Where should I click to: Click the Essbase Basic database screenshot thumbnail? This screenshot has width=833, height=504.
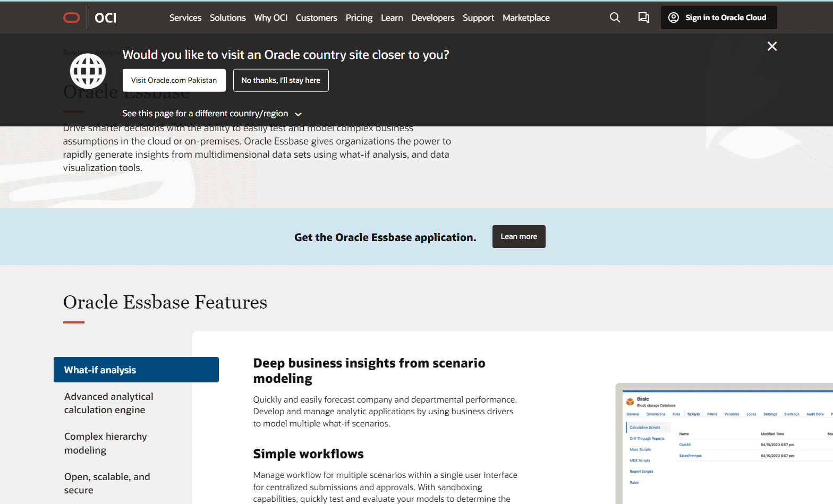(724, 443)
